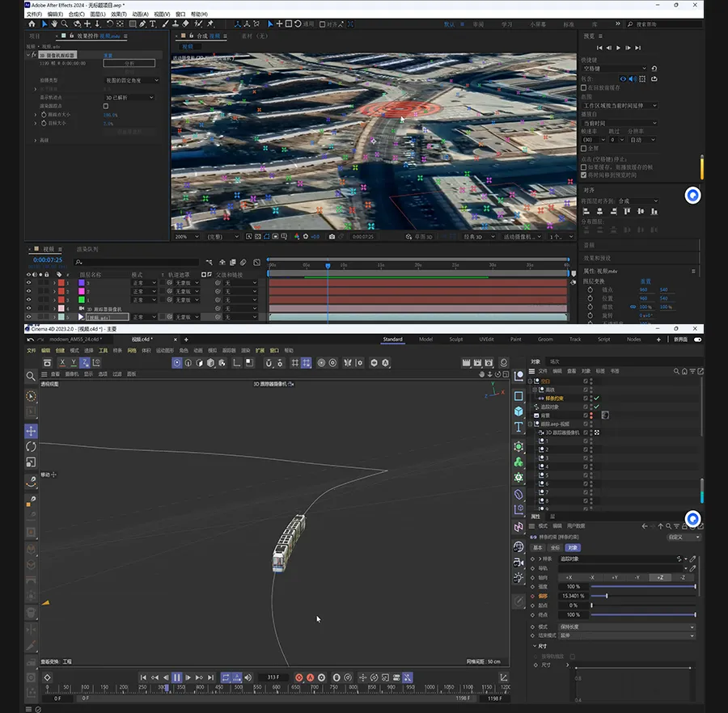
Task: Collapse the size section in attributes panel
Action: pos(535,646)
